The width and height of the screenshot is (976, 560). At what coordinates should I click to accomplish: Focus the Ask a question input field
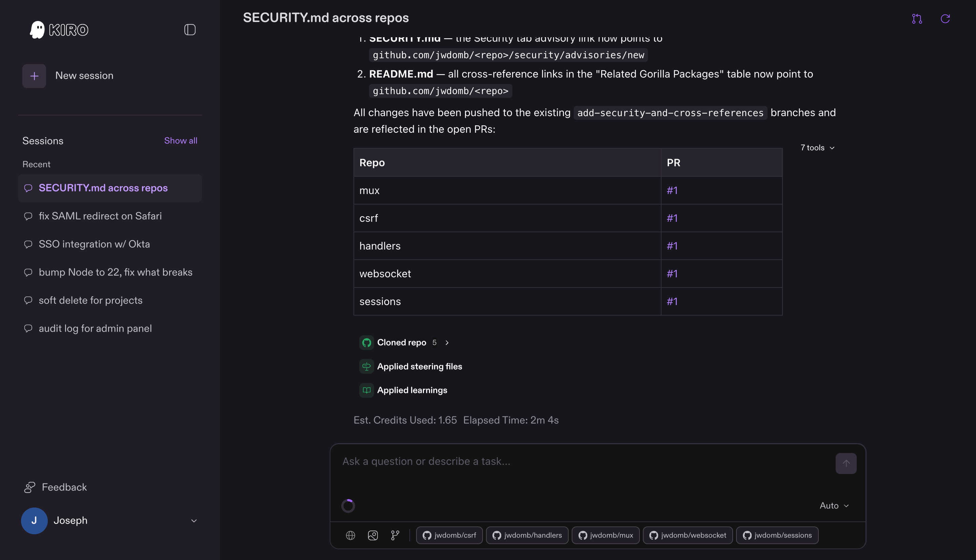(585, 461)
